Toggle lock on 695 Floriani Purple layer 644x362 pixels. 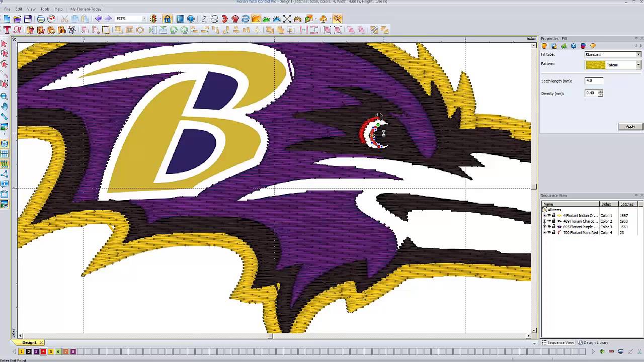553,227
